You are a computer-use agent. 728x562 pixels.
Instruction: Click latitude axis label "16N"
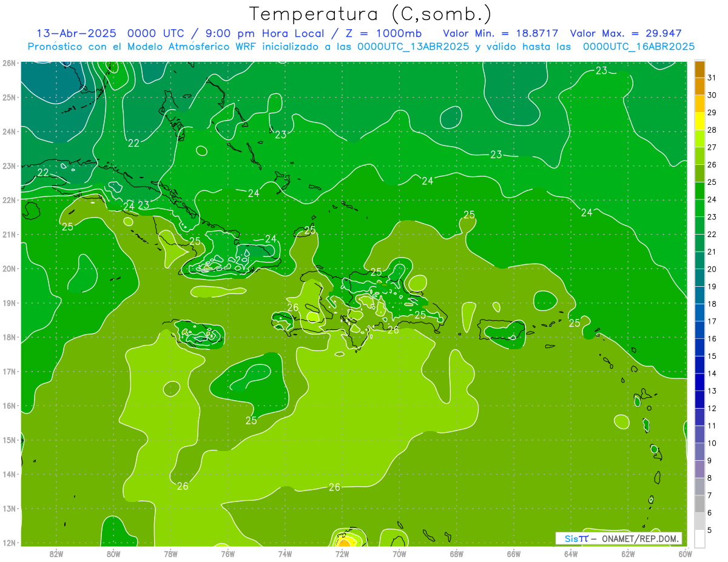click(x=9, y=406)
